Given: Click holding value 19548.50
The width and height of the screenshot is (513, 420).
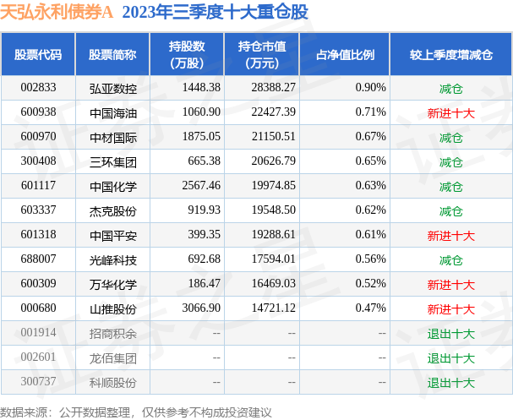Looking at the screenshot, I should tap(274, 210).
